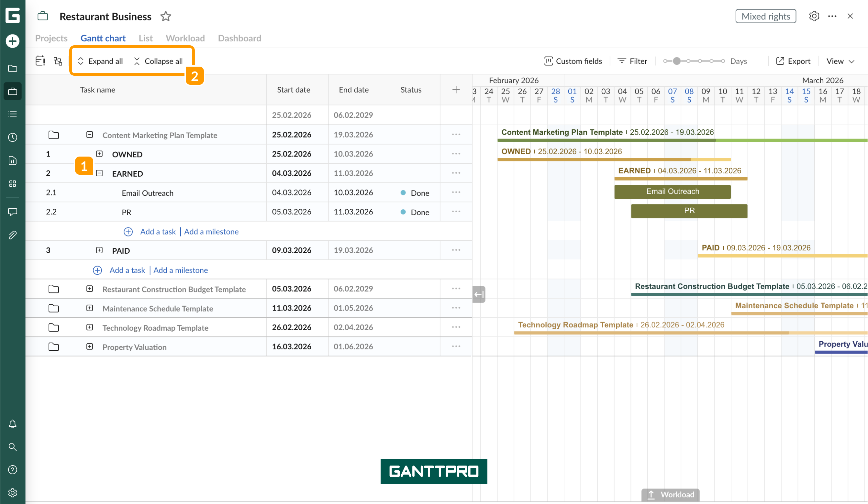Add a column with the plus header icon
The image size is (868, 504).
pyautogui.click(x=456, y=90)
